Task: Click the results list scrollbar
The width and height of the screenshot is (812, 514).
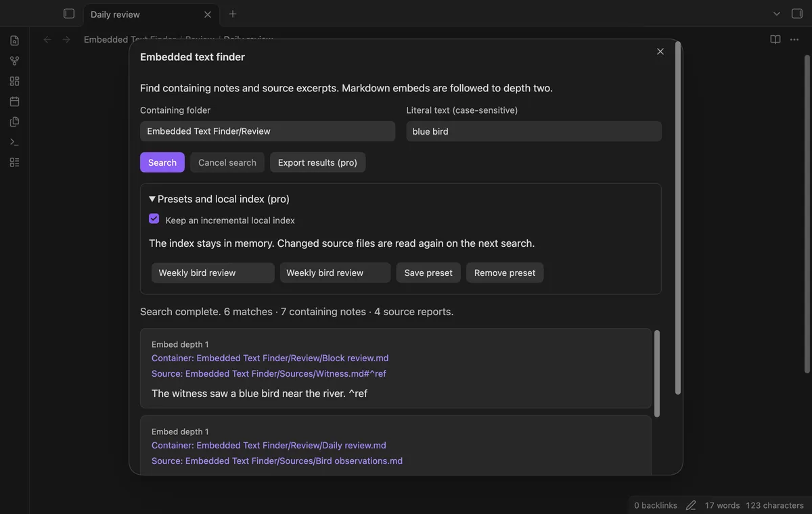Action: pos(656,373)
